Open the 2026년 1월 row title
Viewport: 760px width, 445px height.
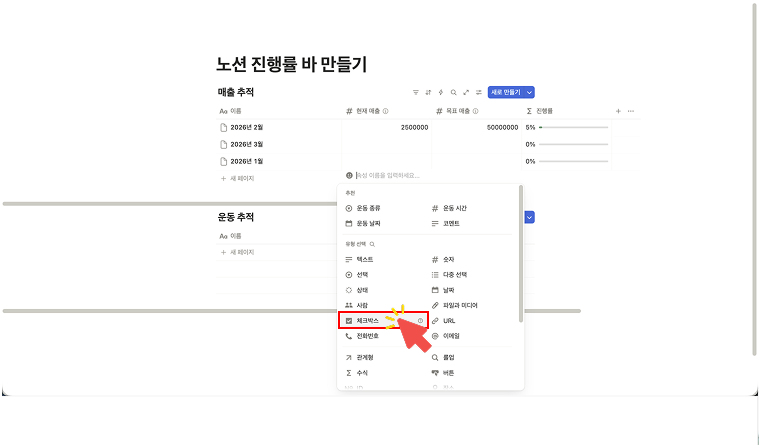tap(247, 161)
